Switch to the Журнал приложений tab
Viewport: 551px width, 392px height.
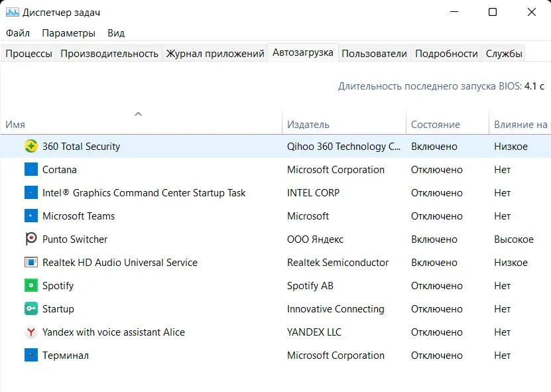215,54
